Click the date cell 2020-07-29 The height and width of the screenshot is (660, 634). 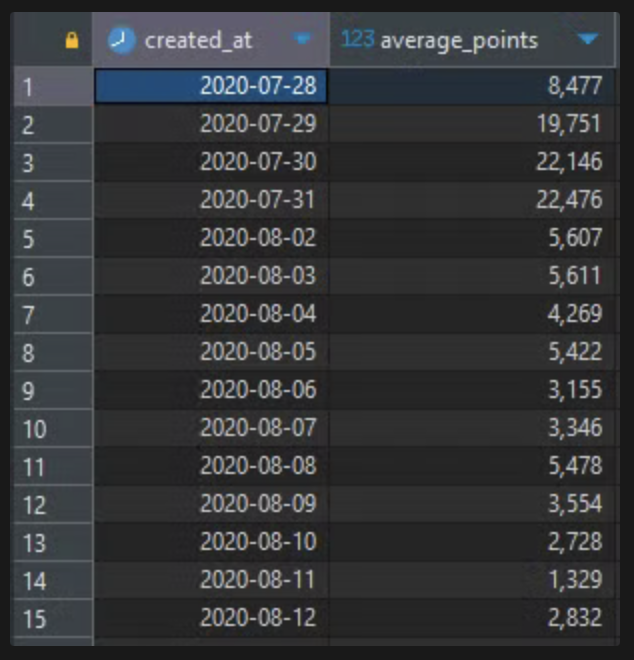(x=211, y=124)
